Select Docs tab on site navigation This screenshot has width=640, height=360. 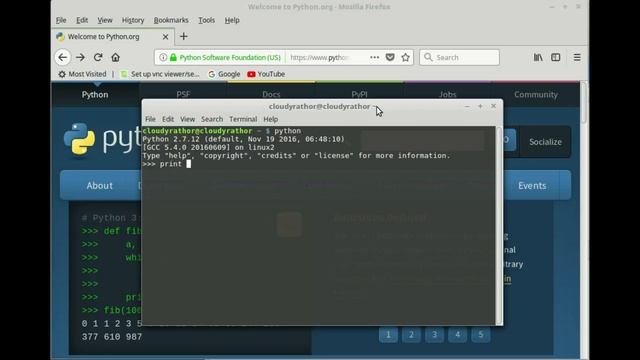tap(271, 94)
